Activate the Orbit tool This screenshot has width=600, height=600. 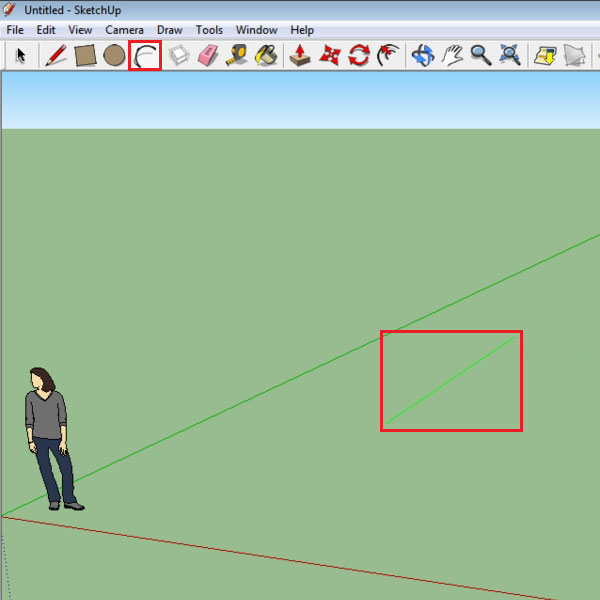point(423,55)
